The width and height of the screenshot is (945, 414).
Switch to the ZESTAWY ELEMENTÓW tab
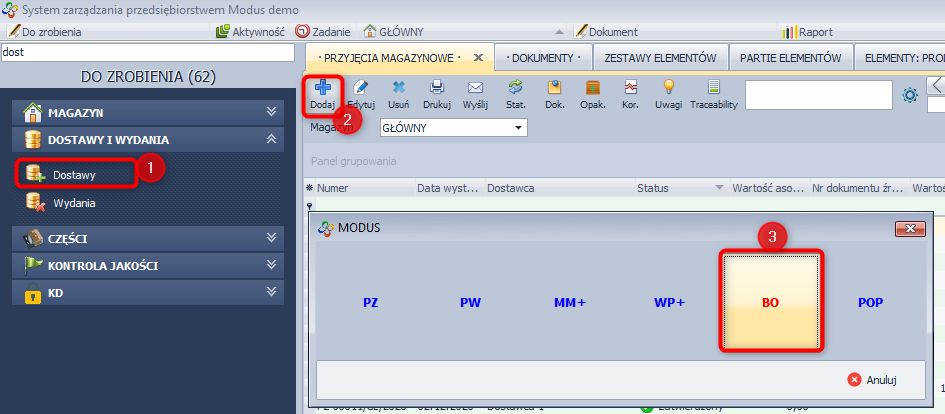point(661,58)
